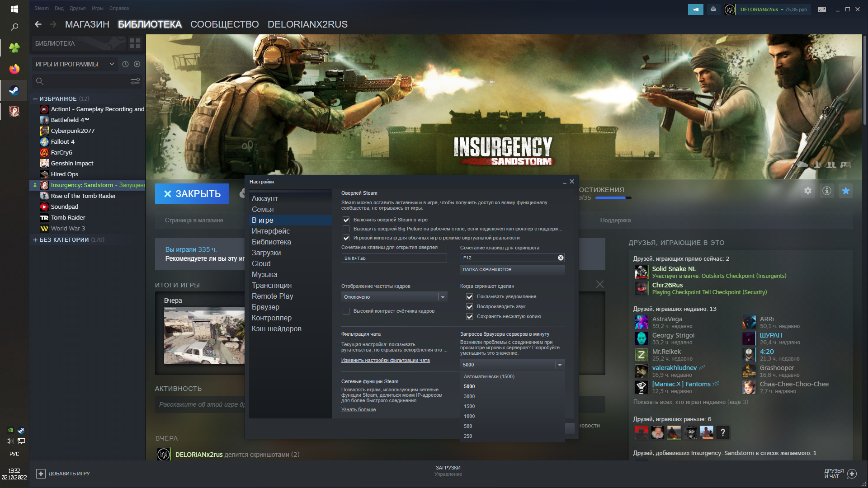Open the Друзья menu

[x=77, y=8]
